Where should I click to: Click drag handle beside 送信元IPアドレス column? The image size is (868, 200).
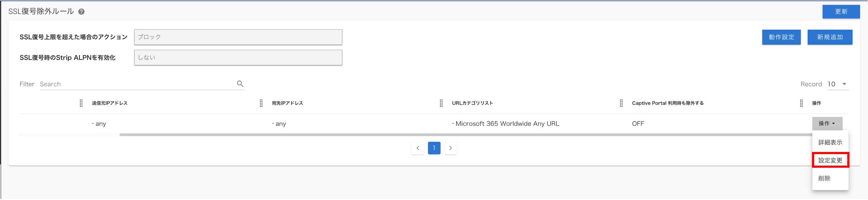[81, 103]
